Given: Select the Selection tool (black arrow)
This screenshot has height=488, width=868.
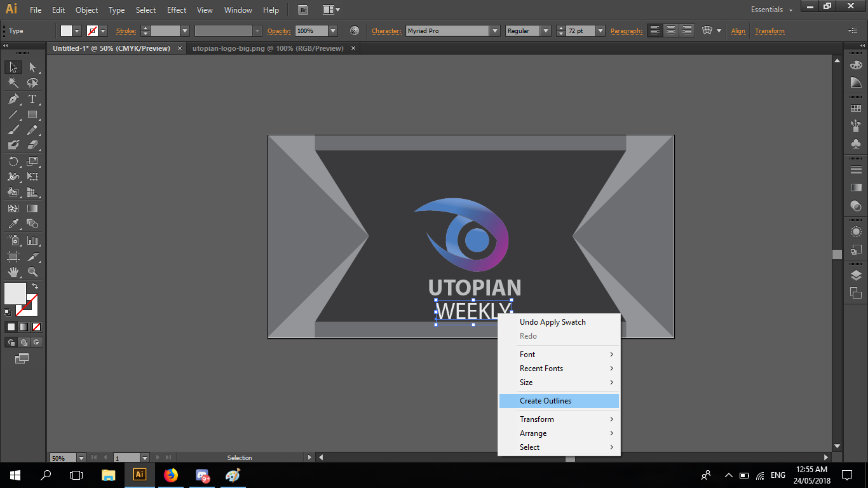Looking at the screenshot, I should (x=13, y=67).
